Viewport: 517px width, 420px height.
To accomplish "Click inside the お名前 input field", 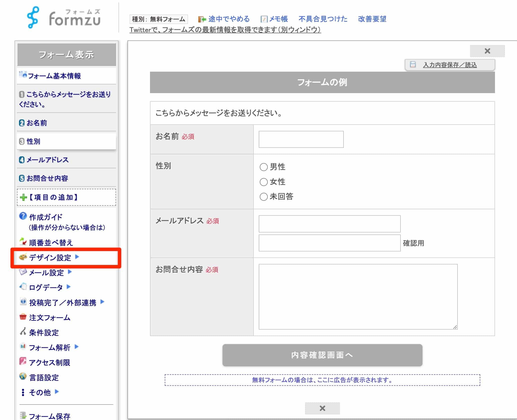I will 301,139.
